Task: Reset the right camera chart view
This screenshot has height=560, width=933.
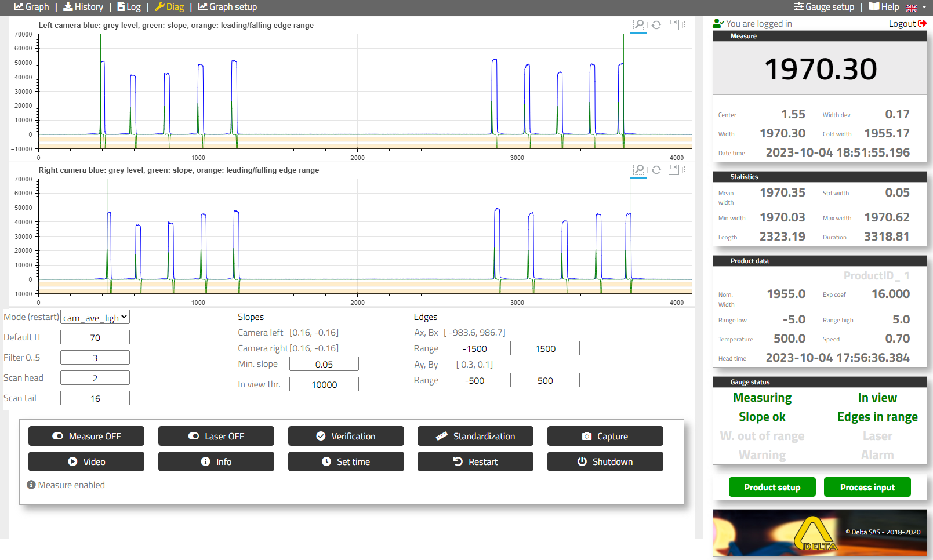Action: [x=656, y=170]
